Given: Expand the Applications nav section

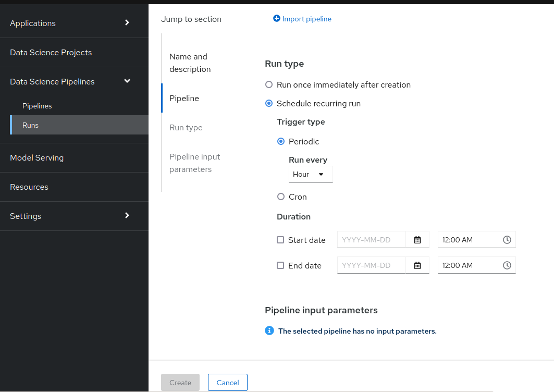Looking at the screenshot, I should pos(74,23).
